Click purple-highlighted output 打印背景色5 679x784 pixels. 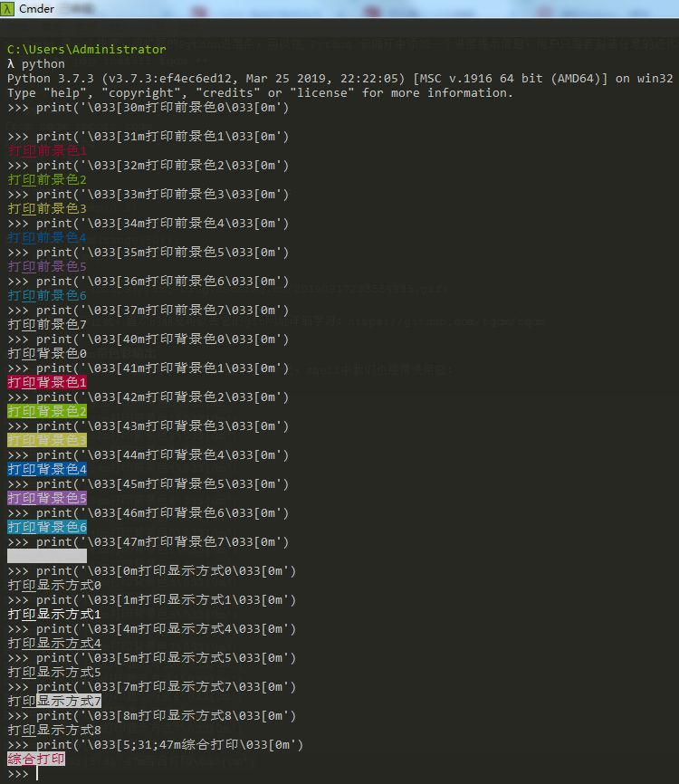(47, 499)
